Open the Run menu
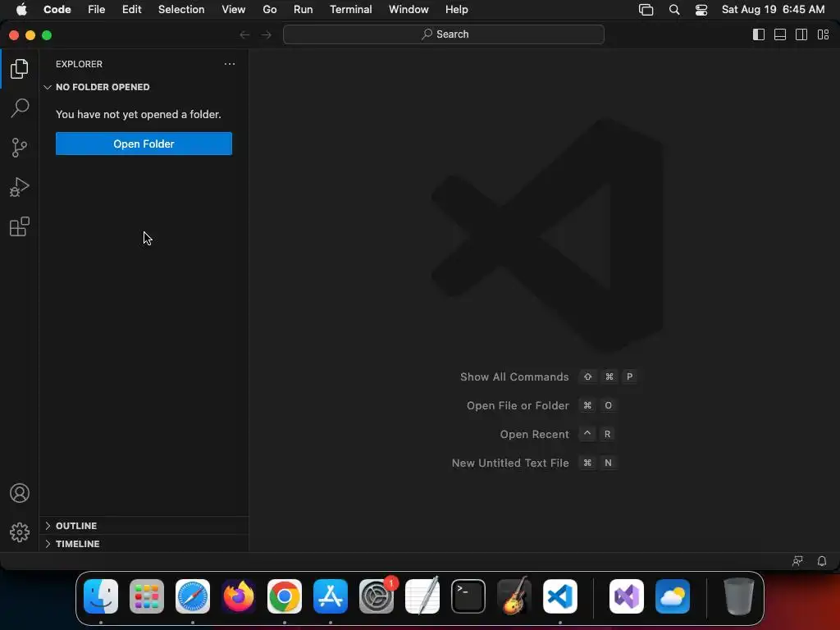840x630 pixels. click(304, 10)
